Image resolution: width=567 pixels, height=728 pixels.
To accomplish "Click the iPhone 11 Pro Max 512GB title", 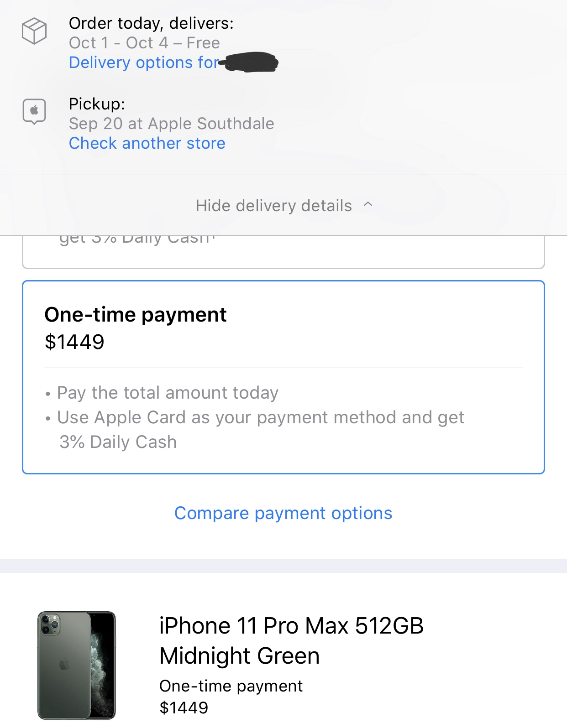I will pos(291,640).
